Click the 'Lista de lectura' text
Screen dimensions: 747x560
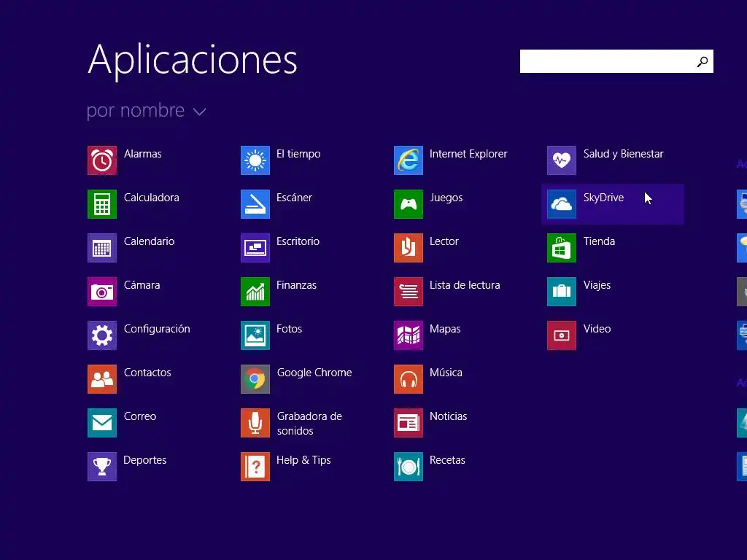(465, 285)
